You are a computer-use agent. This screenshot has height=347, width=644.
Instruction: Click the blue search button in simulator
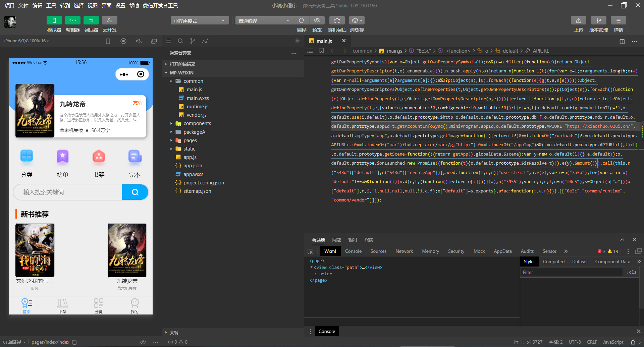135,192
